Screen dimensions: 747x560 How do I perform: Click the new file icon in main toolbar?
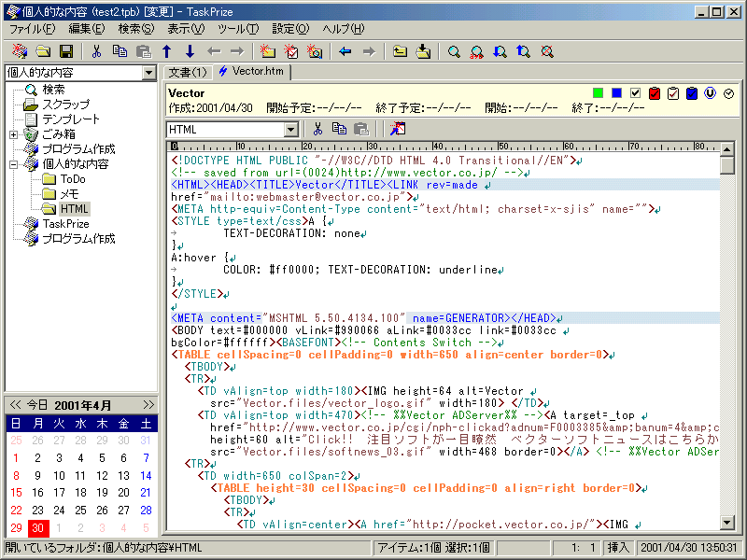20,51
